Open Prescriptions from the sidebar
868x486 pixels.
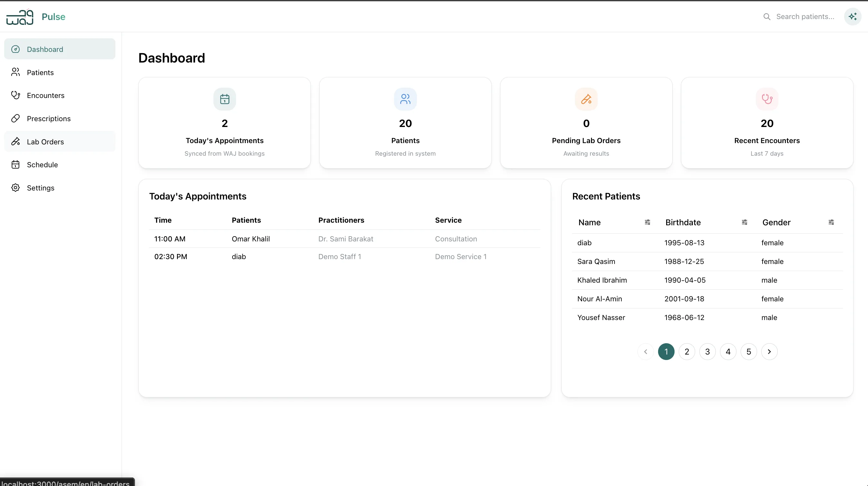(49, 119)
